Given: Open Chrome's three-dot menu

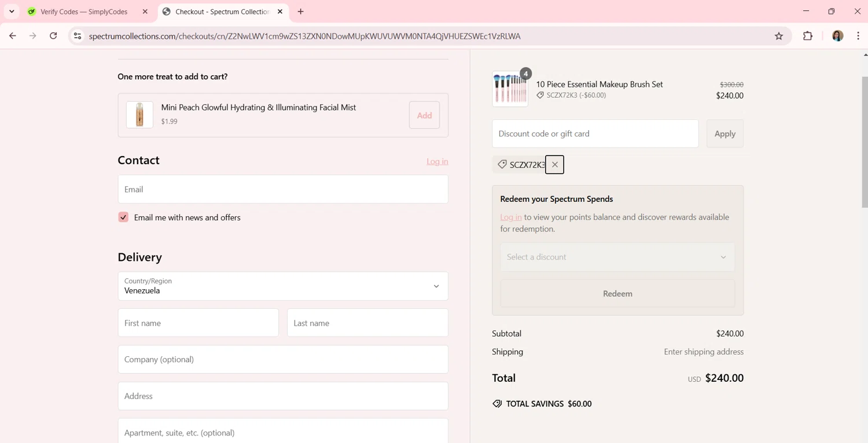Looking at the screenshot, I should (x=858, y=36).
